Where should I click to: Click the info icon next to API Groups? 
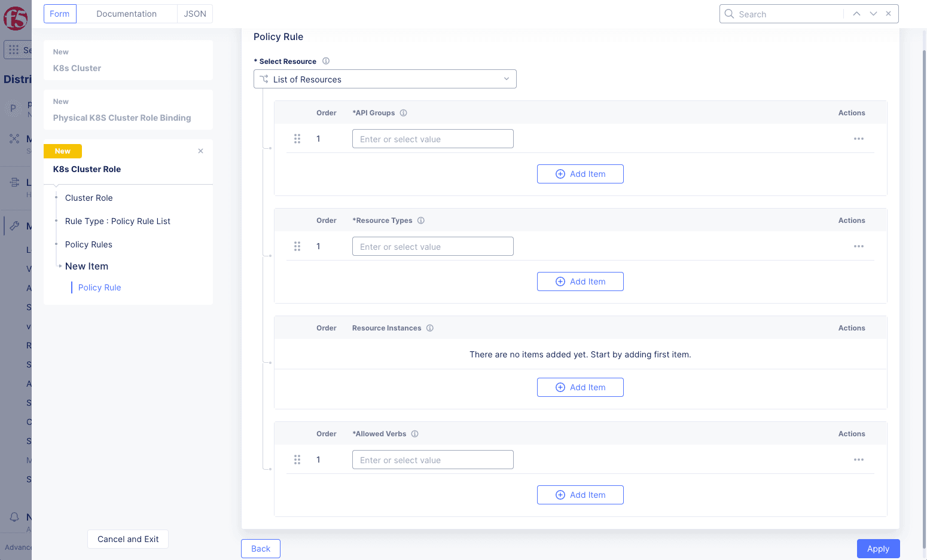point(403,113)
